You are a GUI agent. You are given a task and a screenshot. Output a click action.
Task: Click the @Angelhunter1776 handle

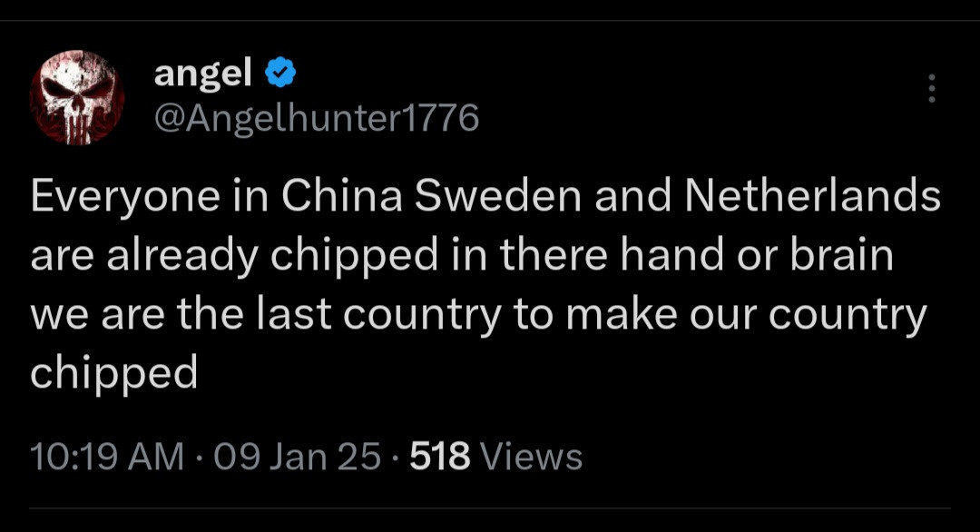coord(317,117)
